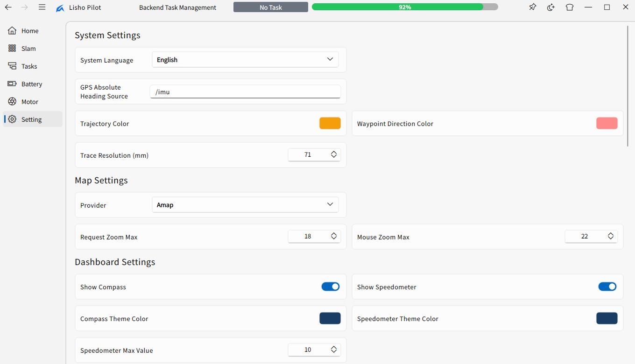
Task: Pick the pink Waypoint Direction Color swatch
Action: [607, 123]
